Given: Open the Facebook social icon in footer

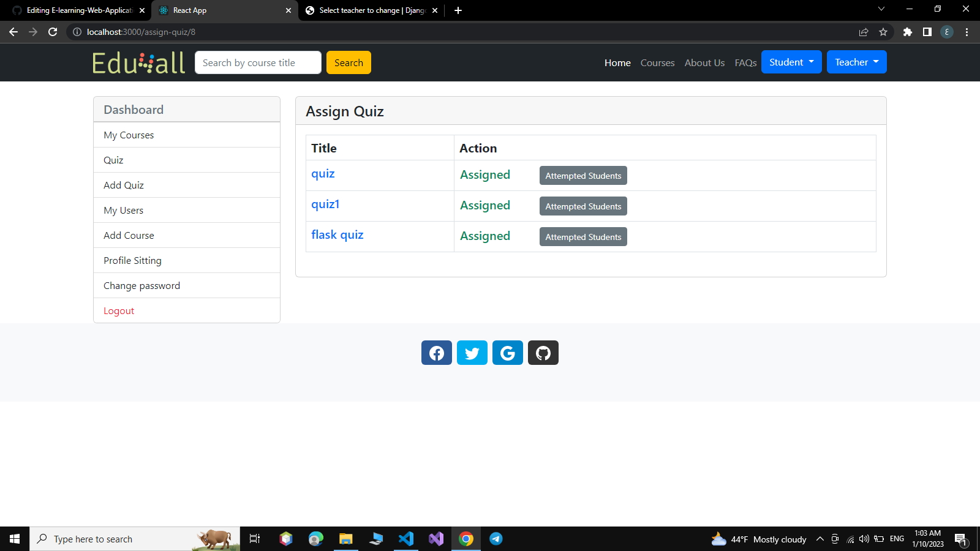Looking at the screenshot, I should 437,353.
